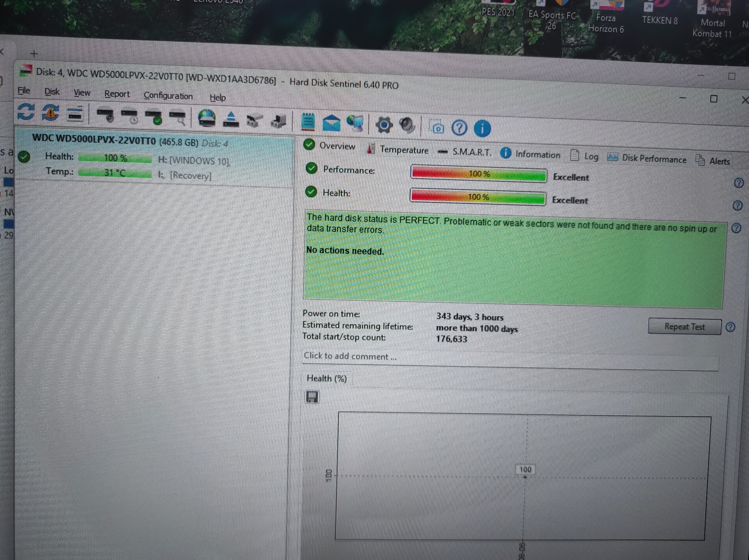Click the floppy save icon under Health (%)
The image size is (749, 560).
pyautogui.click(x=312, y=397)
